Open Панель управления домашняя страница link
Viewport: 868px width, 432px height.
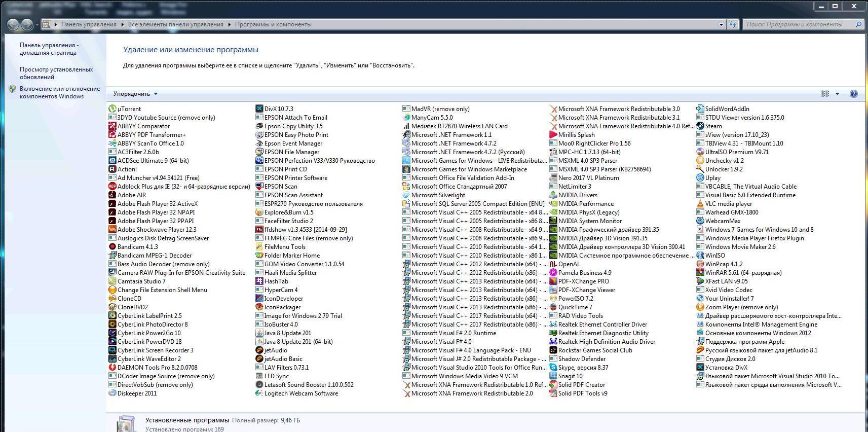[49, 49]
